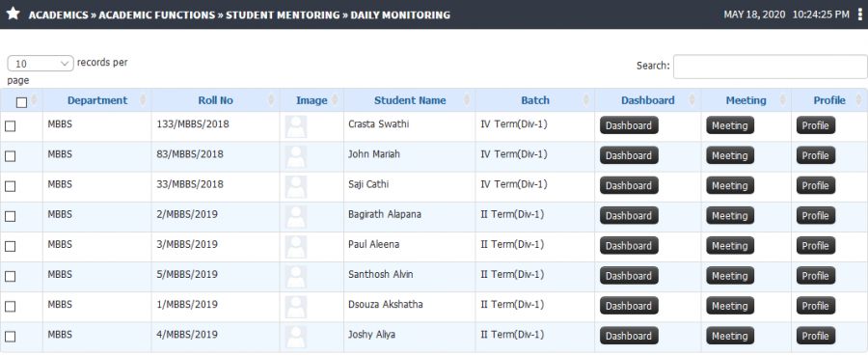Click Crasta Swathi's student image placeholder
The width and height of the screenshot is (868, 355).
296,126
